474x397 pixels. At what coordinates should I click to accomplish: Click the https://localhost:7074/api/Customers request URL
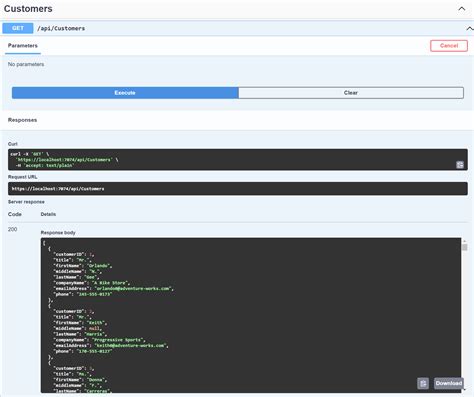point(58,189)
